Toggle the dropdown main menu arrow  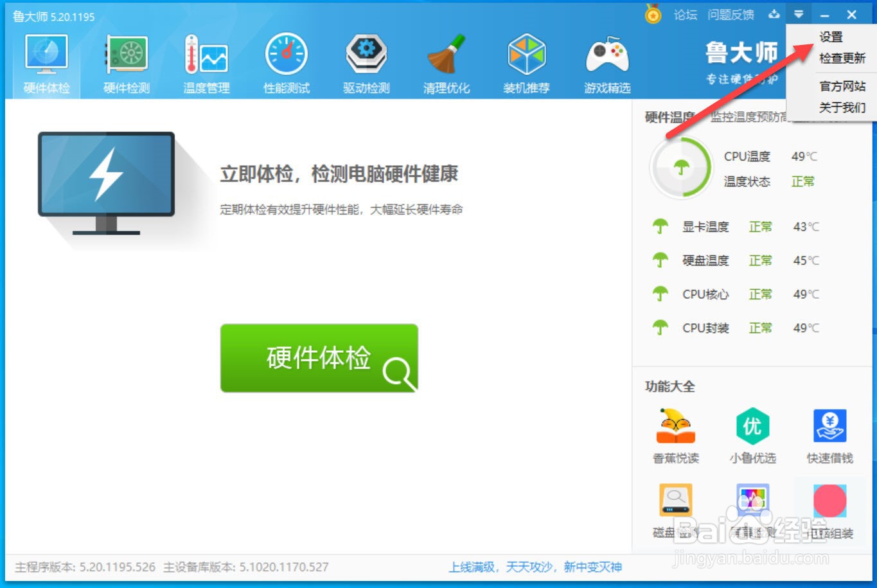[x=799, y=14]
